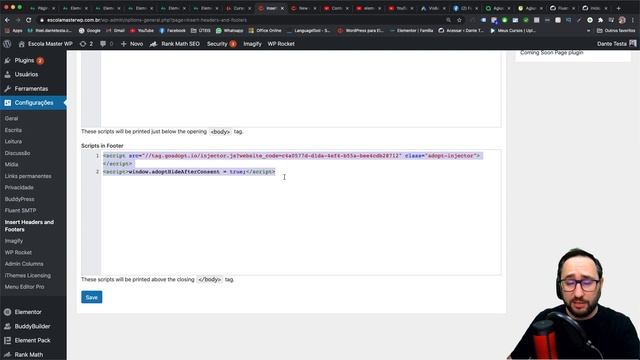Viewport: 640px width, 360px height.
Task: Open the Gmail bookmark
Action: click(x=115, y=31)
